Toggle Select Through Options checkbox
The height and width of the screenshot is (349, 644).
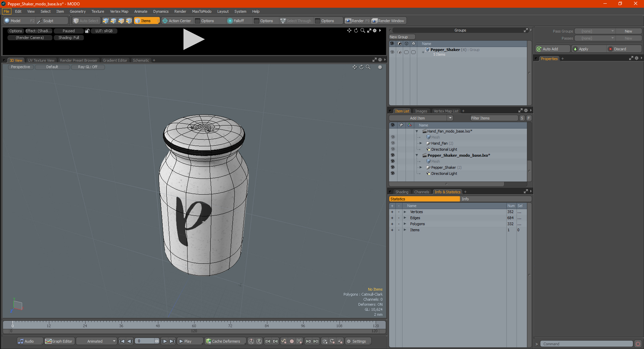pyautogui.click(x=318, y=21)
